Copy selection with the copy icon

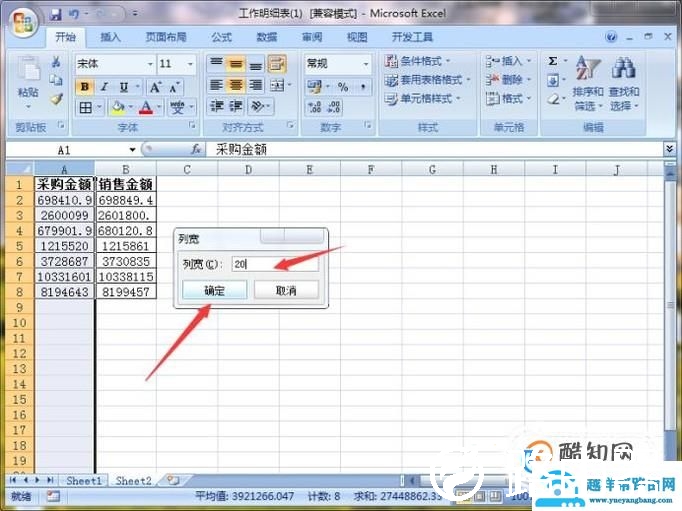point(56,80)
